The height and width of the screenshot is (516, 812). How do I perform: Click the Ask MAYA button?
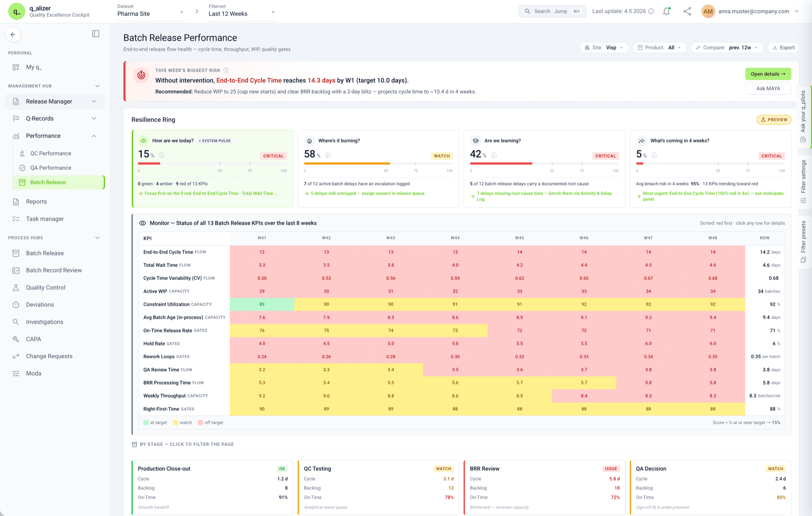[x=768, y=88]
